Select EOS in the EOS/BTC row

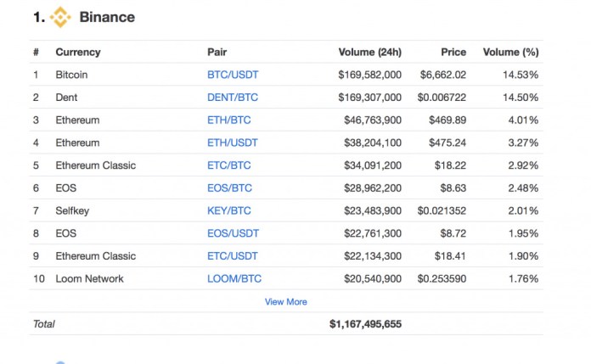coord(66,188)
